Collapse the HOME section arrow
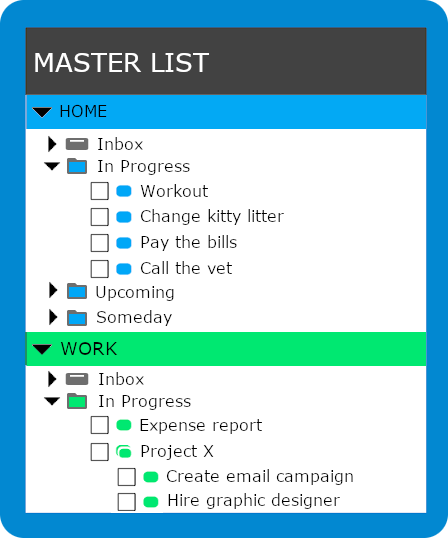Image resolution: width=448 pixels, height=539 pixels. [42, 112]
